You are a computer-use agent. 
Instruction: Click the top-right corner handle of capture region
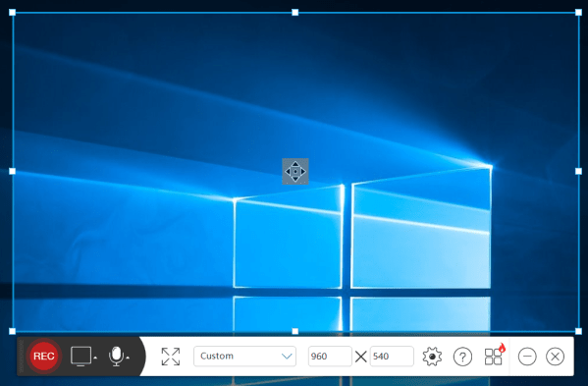coord(578,13)
